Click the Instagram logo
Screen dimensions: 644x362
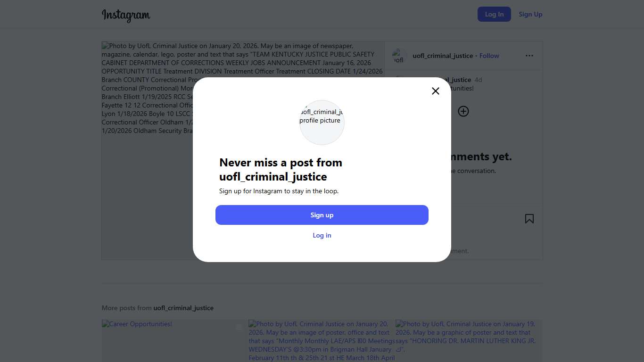(126, 15)
